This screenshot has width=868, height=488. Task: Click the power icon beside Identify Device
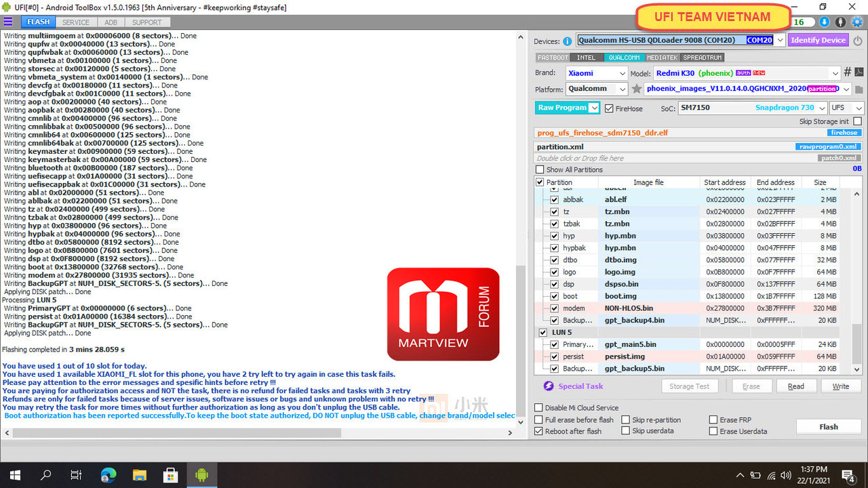tap(858, 41)
